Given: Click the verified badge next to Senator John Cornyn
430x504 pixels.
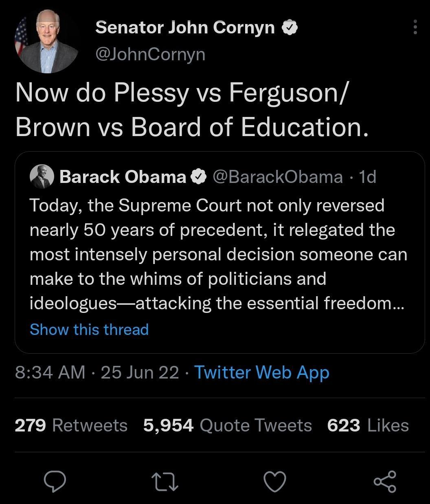Looking at the screenshot, I should 290,27.
